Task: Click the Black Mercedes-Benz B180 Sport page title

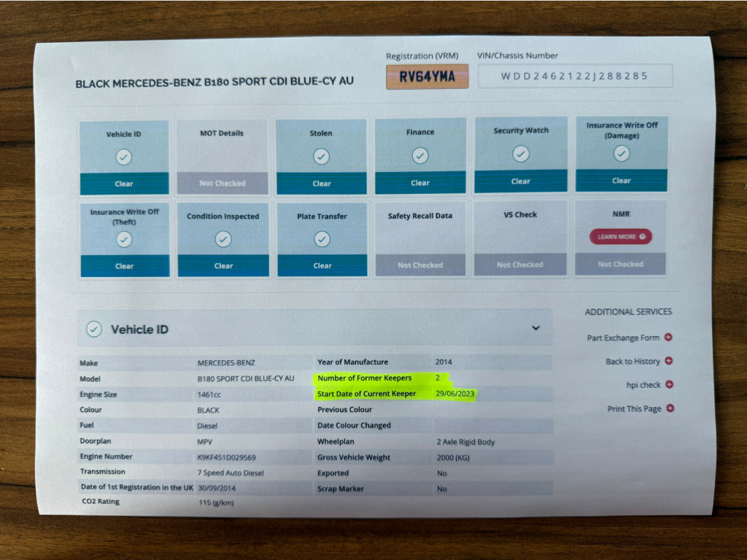Action: tap(214, 82)
